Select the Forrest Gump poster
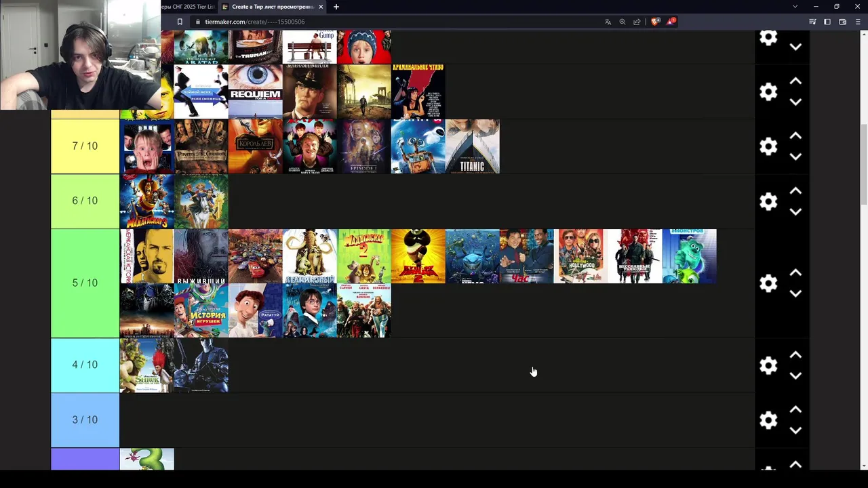The width and height of the screenshot is (868, 488). [310, 47]
